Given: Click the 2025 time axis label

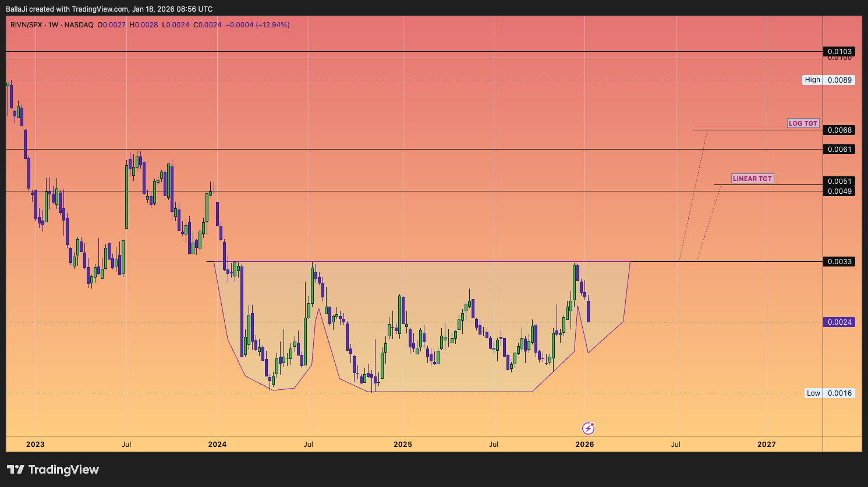Looking at the screenshot, I should click(402, 444).
